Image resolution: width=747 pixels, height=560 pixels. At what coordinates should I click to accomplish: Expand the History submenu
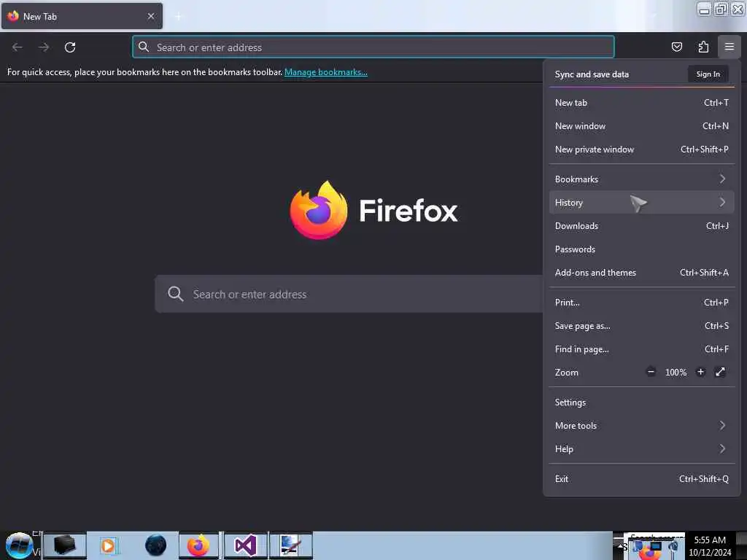[x=642, y=203]
